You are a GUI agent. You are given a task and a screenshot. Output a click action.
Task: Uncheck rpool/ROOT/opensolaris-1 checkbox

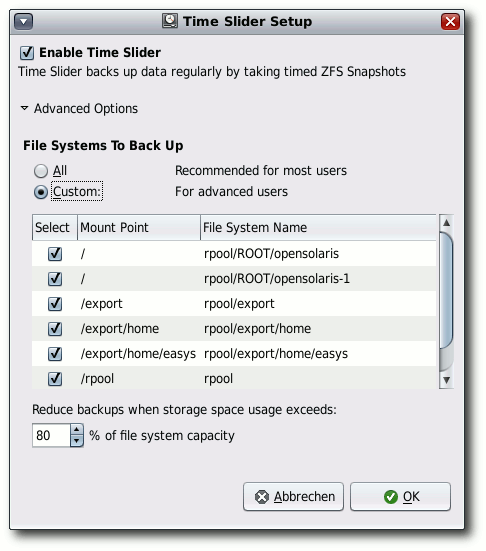point(55,279)
